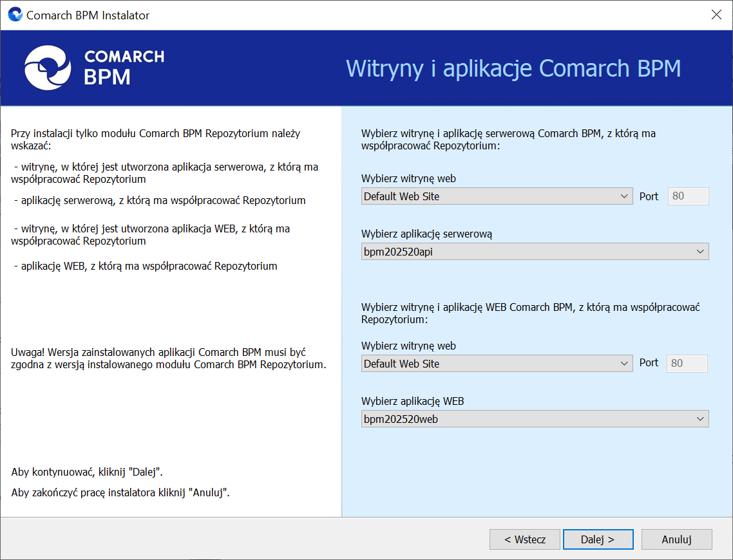Click the 'Wybierz aplikację WEB' label
The height and width of the screenshot is (560, 733).
pyautogui.click(x=412, y=401)
